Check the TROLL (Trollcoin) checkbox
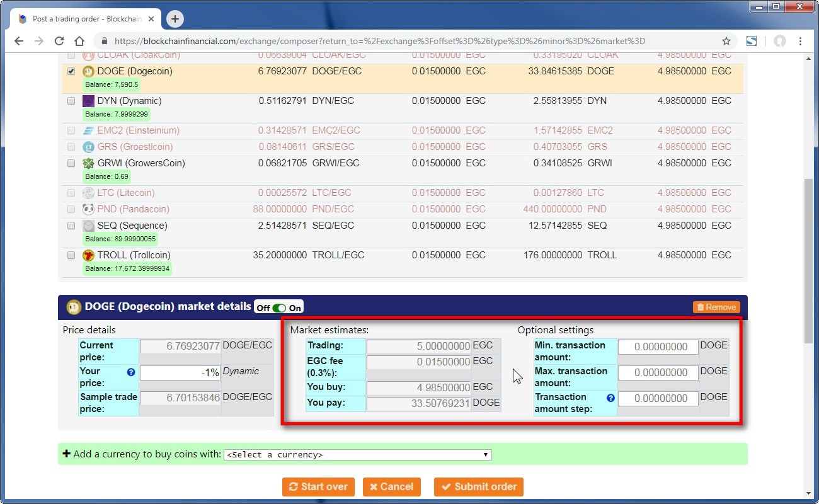The height and width of the screenshot is (504, 819). tap(71, 255)
